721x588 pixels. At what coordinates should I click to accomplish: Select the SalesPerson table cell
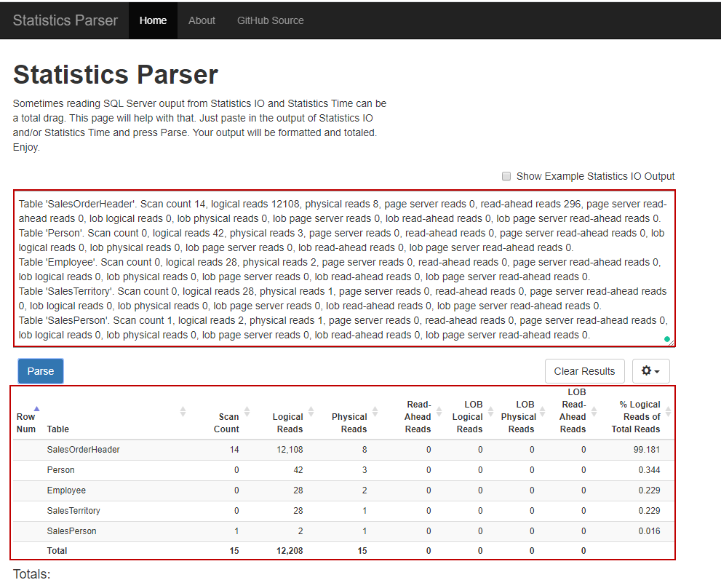[x=72, y=531]
